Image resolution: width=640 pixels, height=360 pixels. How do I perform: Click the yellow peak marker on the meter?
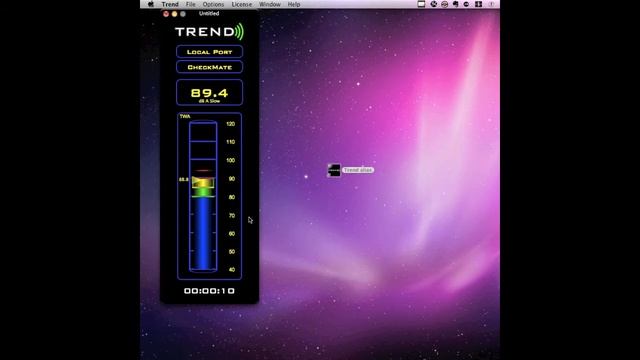tap(203, 182)
